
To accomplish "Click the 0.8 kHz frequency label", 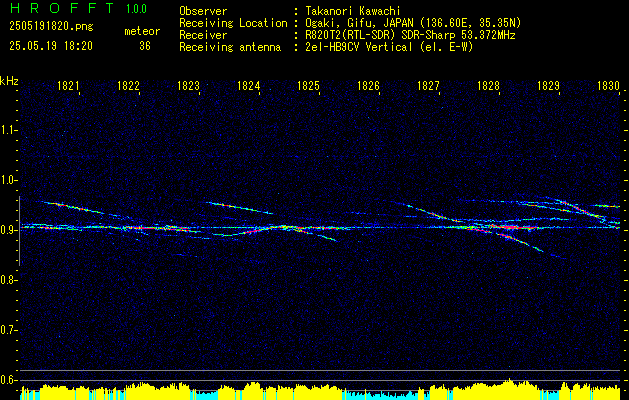I will coord(7,280).
